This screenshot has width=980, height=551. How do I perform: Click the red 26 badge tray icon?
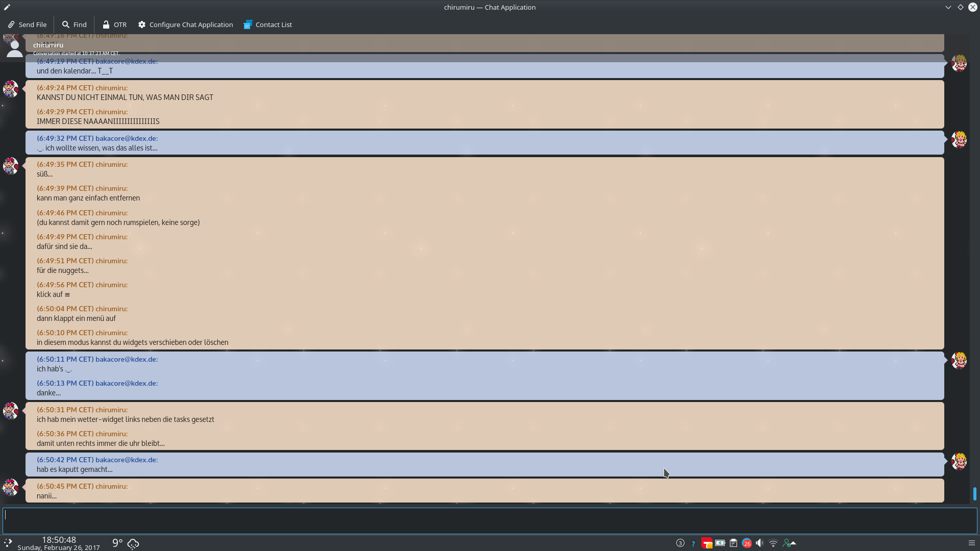point(747,543)
